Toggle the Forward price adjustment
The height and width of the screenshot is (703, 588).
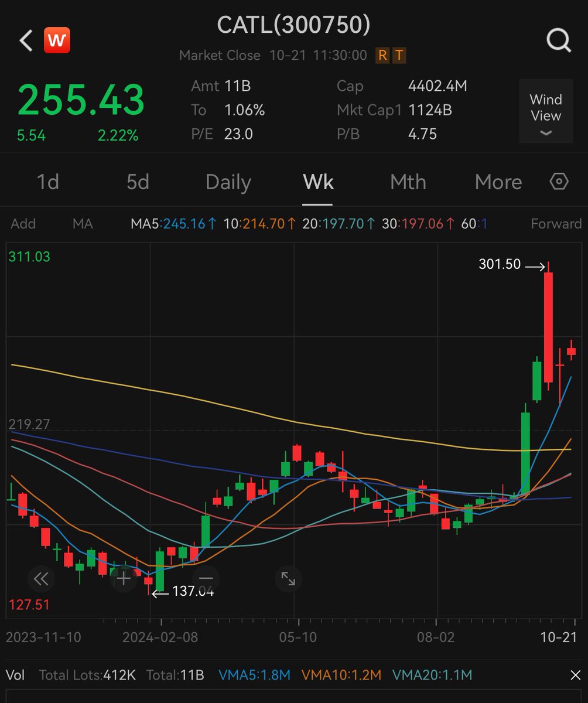click(x=556, y=224)
